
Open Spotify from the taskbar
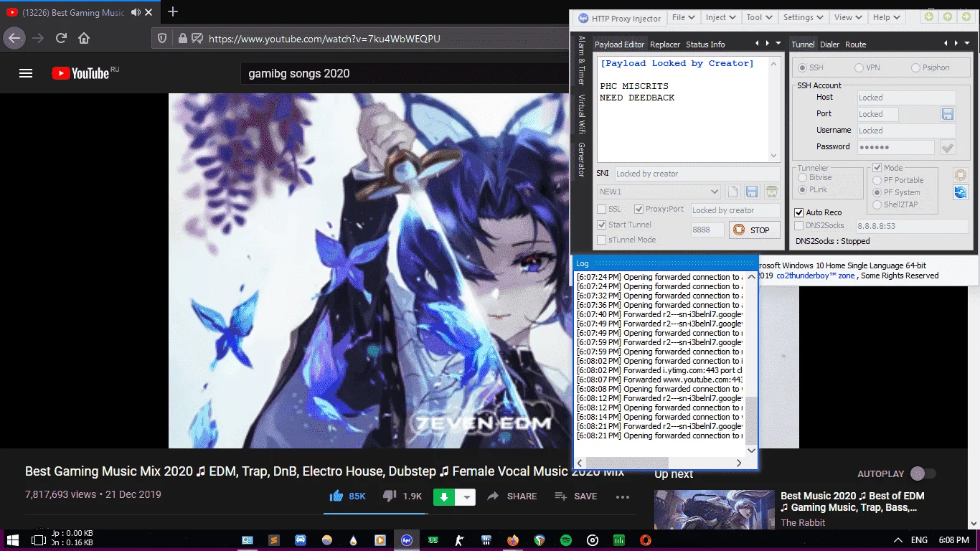point(565,540)
